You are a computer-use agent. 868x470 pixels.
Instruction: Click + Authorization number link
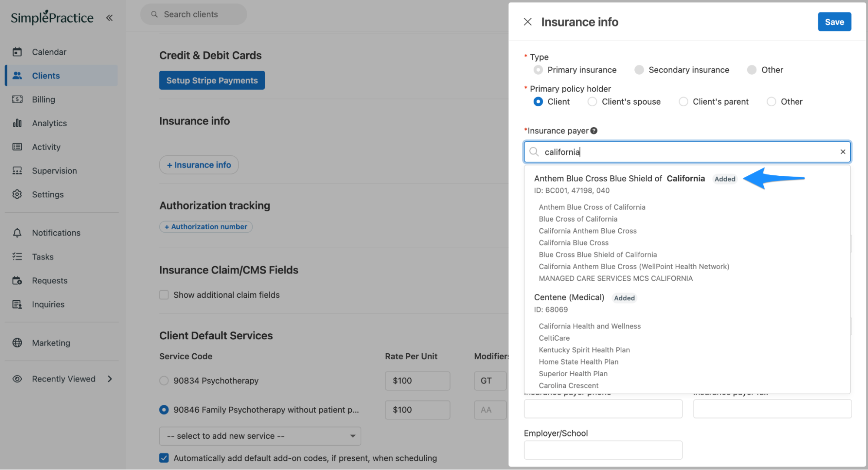(206, 227)
